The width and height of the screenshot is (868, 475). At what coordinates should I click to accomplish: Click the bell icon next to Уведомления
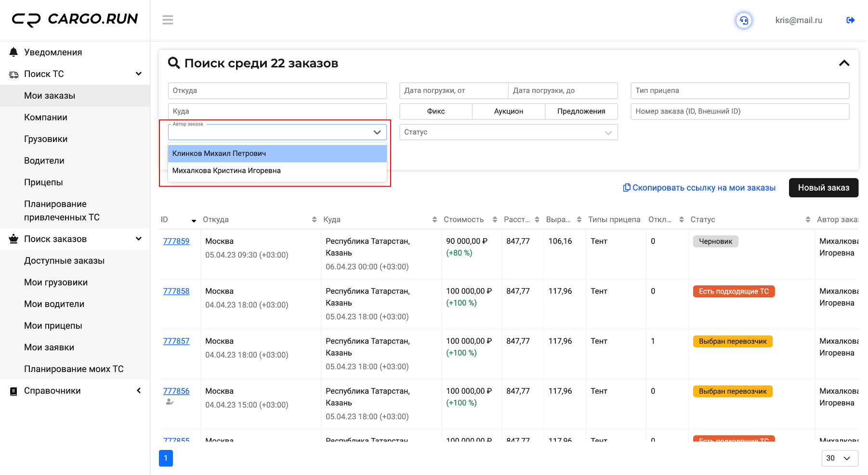[x=13, y=52]
